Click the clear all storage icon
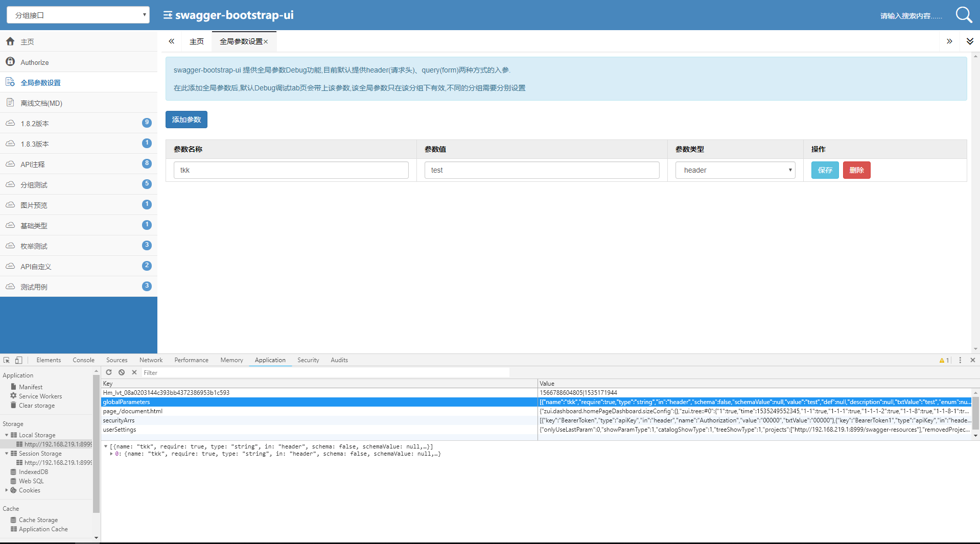This screenshot has width=980, height=544. click(x=122, y=372)
